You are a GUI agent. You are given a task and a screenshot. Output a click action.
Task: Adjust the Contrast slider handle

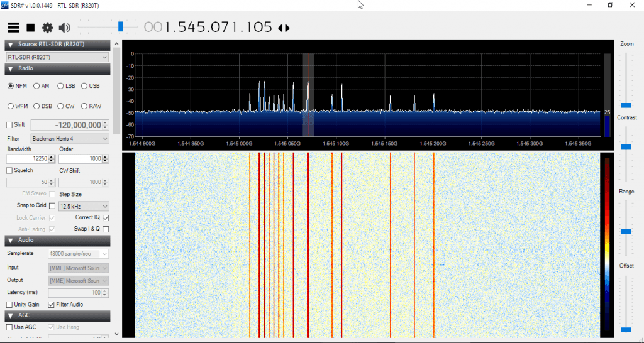tap(626, 146)
